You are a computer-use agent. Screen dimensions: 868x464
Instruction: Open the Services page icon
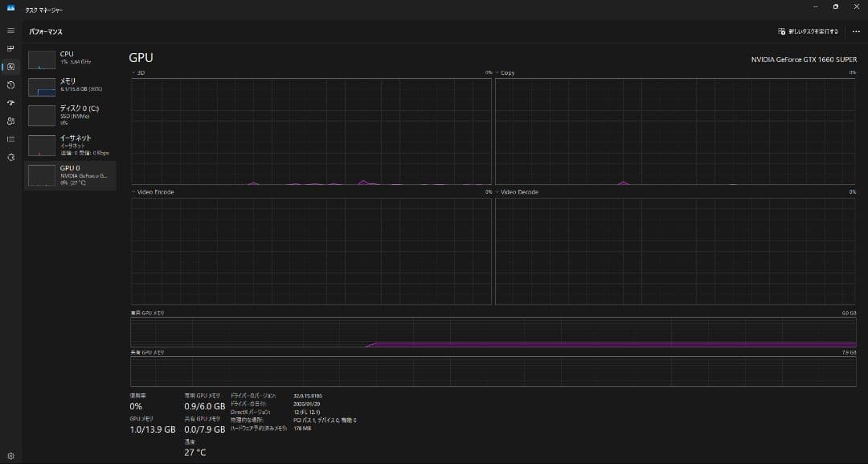(10, 157)
